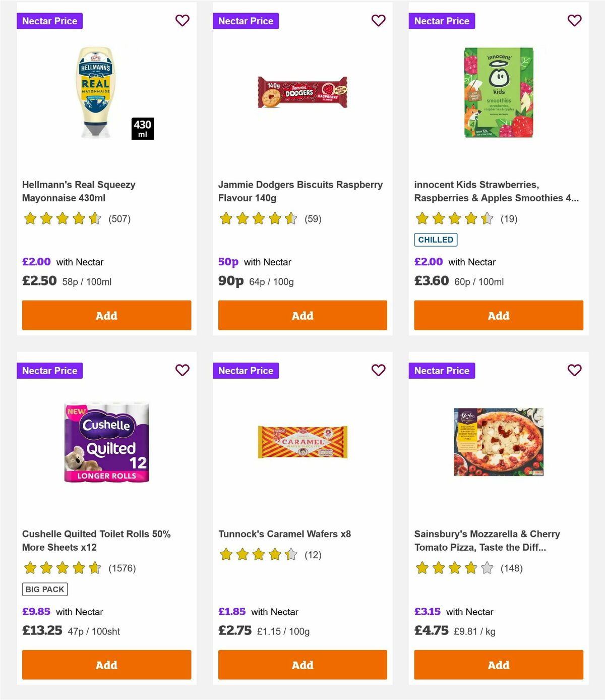Favourite Cushelle Quilted Toilet Rolls
The image size is (605, 700).
pos(183,370)
